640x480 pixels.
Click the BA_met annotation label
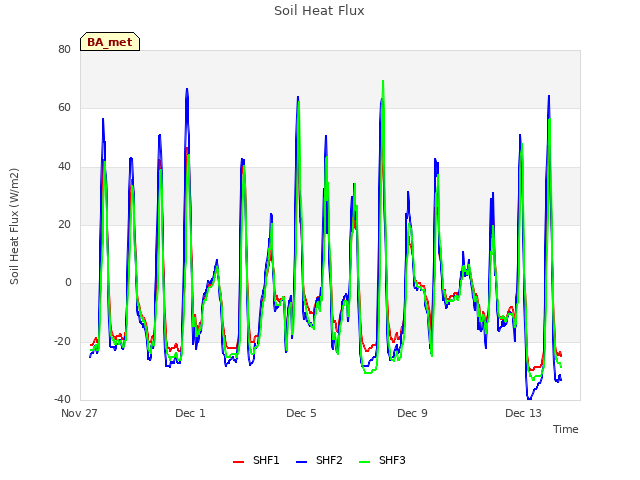coord(110,42)
